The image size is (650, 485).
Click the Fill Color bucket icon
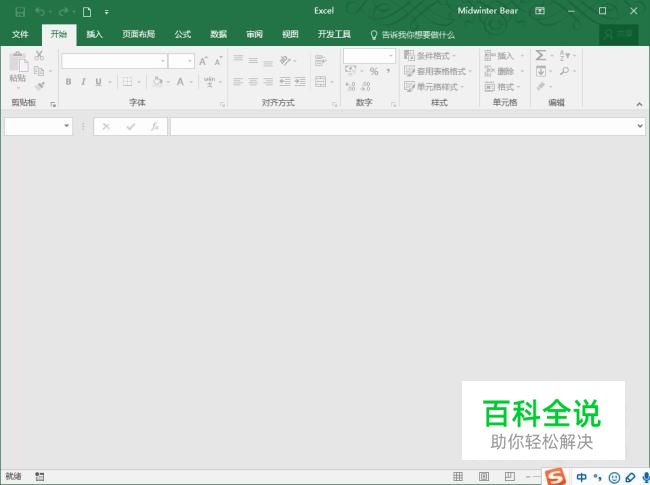(158, 81)
